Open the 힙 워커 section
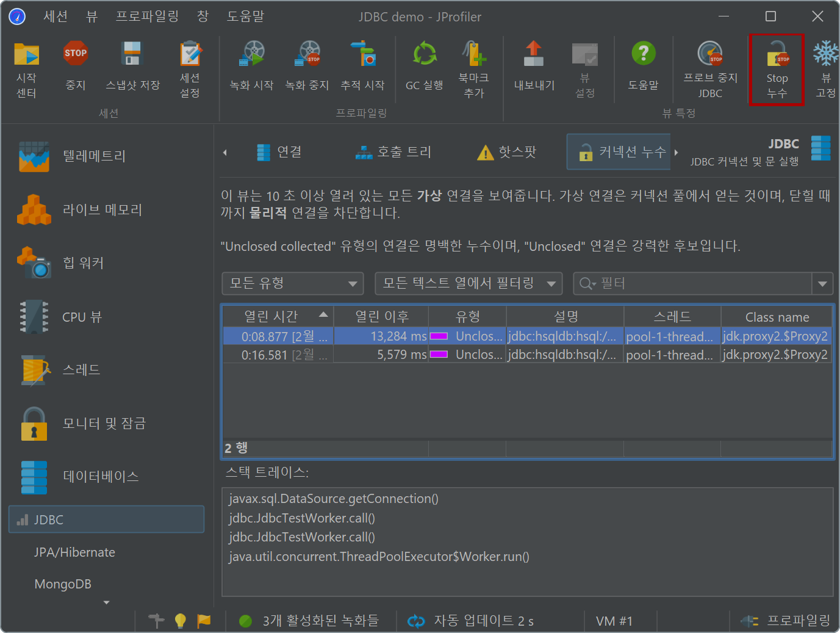This screenshot has height=633, width=840. point(61,263)
